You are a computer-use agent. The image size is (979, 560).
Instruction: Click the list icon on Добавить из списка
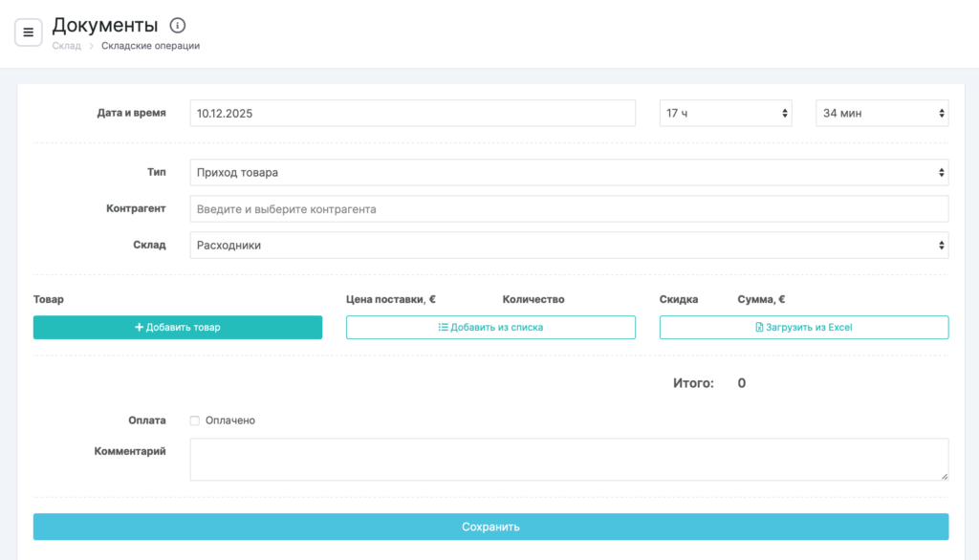tap(443, 328)
